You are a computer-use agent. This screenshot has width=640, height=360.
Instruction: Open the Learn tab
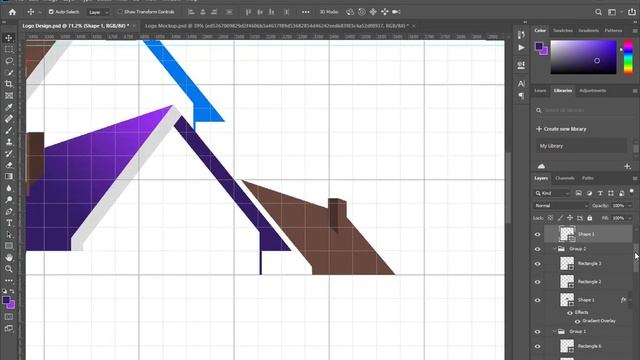pos(540,91)
